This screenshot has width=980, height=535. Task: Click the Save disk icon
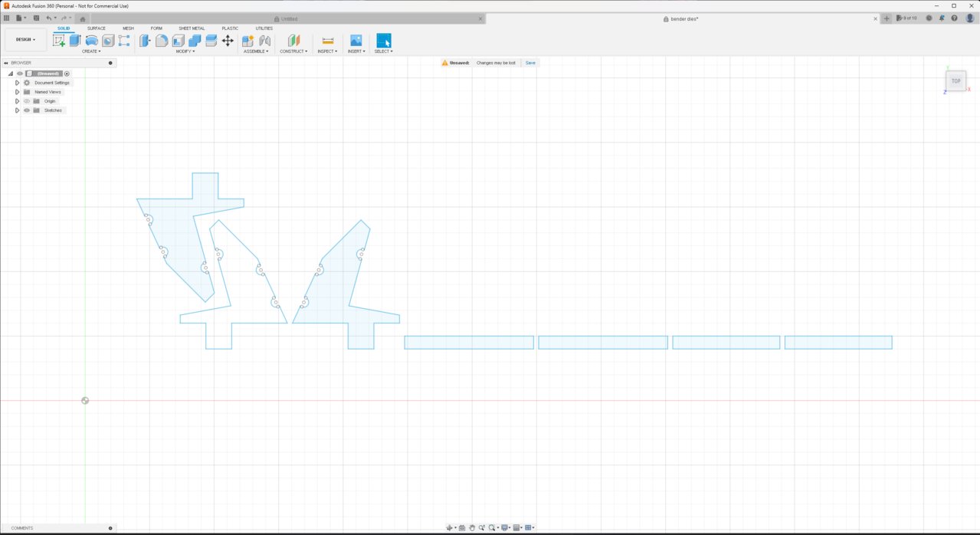[36, 18]
